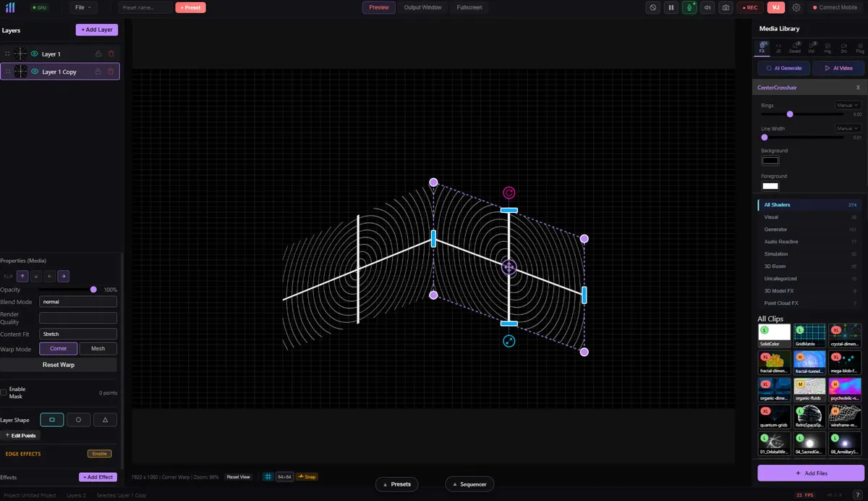Enable the Mask checkbox

click(5, 391)
